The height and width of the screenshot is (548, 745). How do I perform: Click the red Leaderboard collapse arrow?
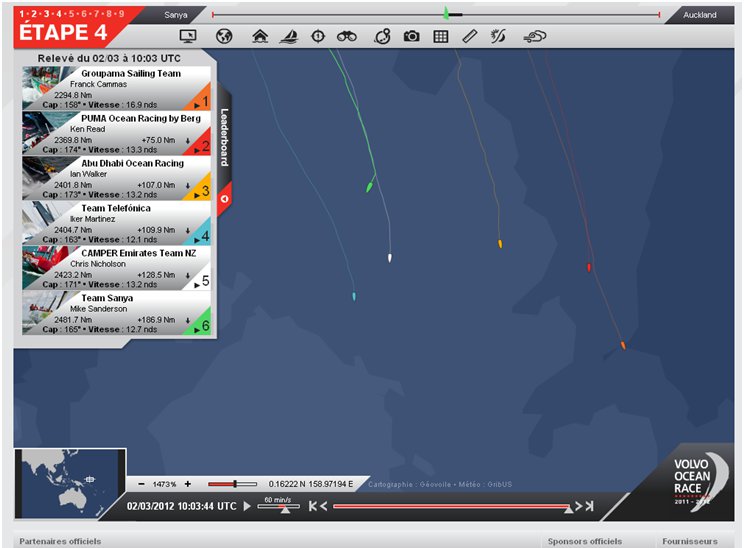pyautogui.click(x=225, y=199)
